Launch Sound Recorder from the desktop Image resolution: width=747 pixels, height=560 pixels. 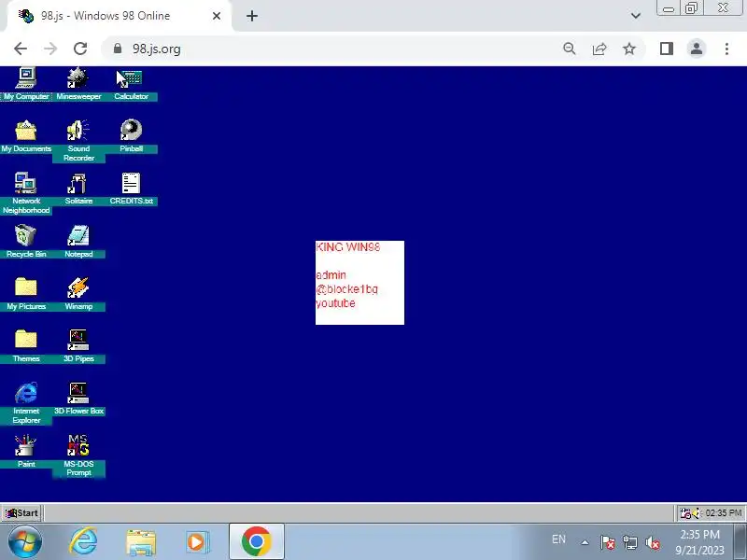click(78, 141)
